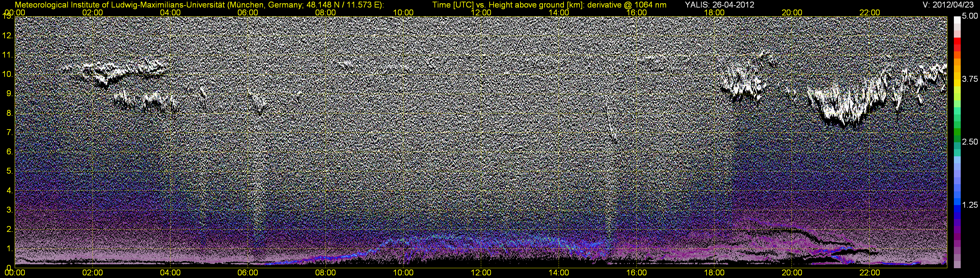Select the 06:00 label on the bottom time axis
The width and height of the screenshot is (980, 278).
248,273
